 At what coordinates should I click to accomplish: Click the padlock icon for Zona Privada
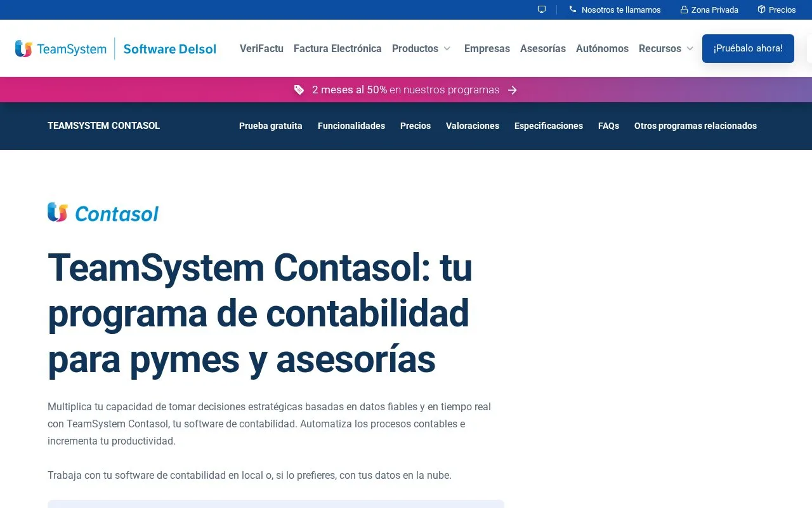pyautogui.click(x=684, y=10)
